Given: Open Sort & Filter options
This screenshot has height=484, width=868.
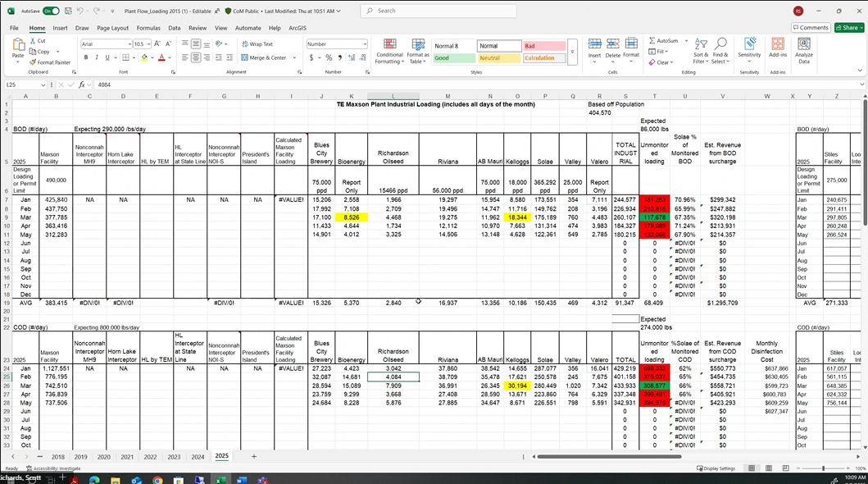Looking at the screenshot, I should click(x=700, y=51).
